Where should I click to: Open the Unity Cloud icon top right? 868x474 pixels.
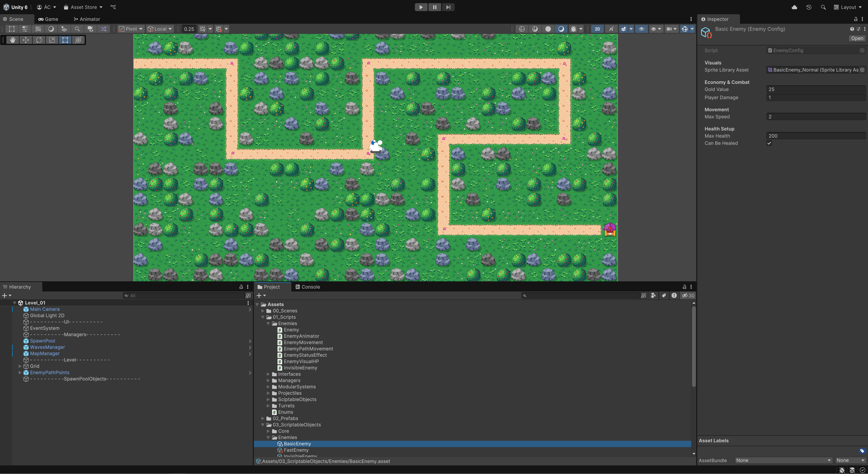(794, 7)
